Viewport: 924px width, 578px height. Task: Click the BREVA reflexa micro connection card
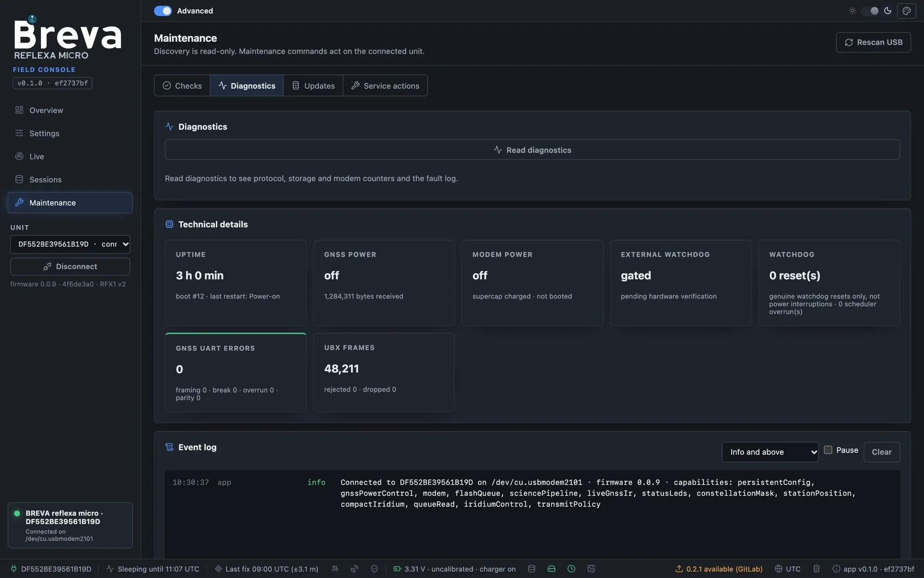70,525
